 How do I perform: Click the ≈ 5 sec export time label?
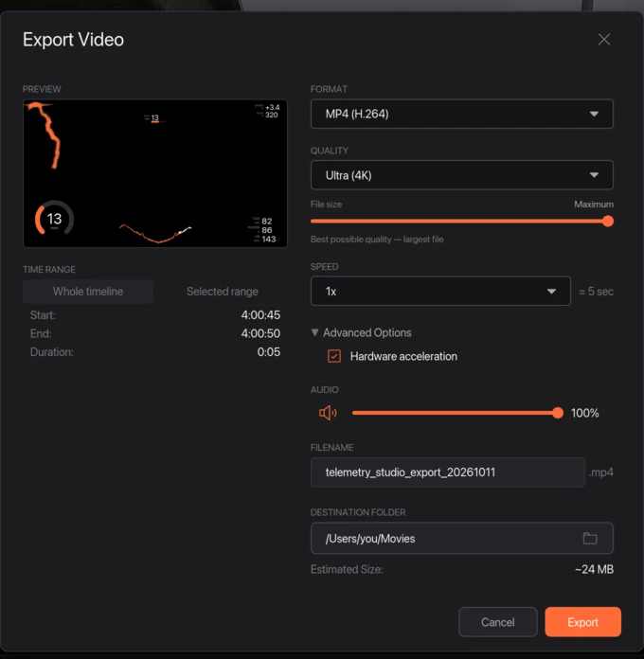[596, 292]
